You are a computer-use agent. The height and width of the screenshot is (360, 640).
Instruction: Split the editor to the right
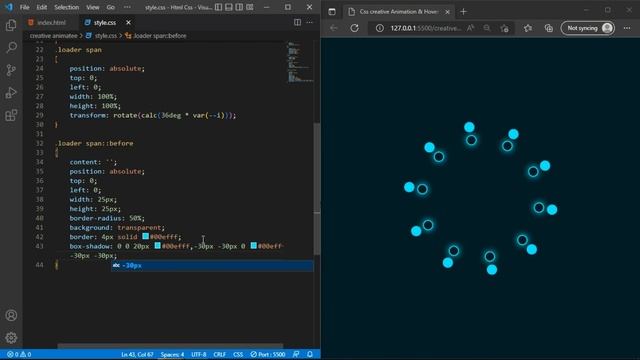pos(298,22)
